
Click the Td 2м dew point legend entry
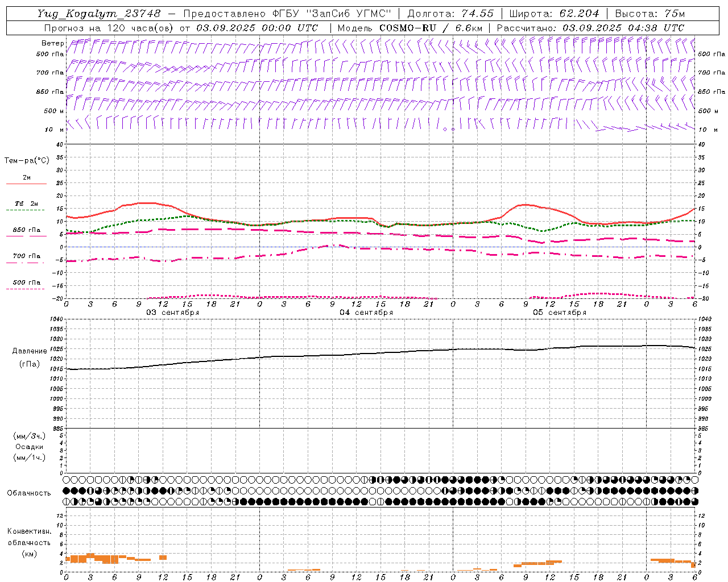26,203
